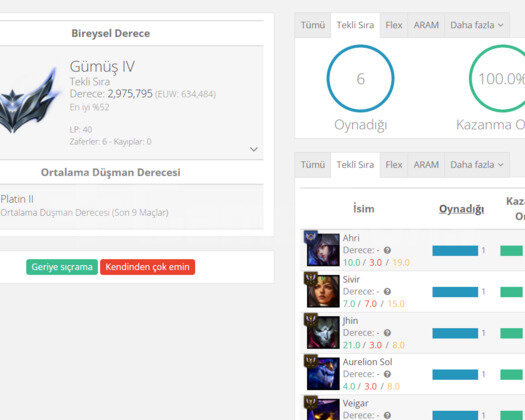
Task: Select the Tekli Sıra tab in stats summary
Action: point(355,25)
